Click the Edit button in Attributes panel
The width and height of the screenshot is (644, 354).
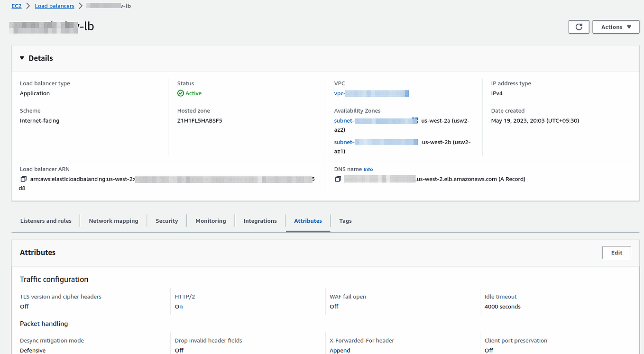point(616,252)
